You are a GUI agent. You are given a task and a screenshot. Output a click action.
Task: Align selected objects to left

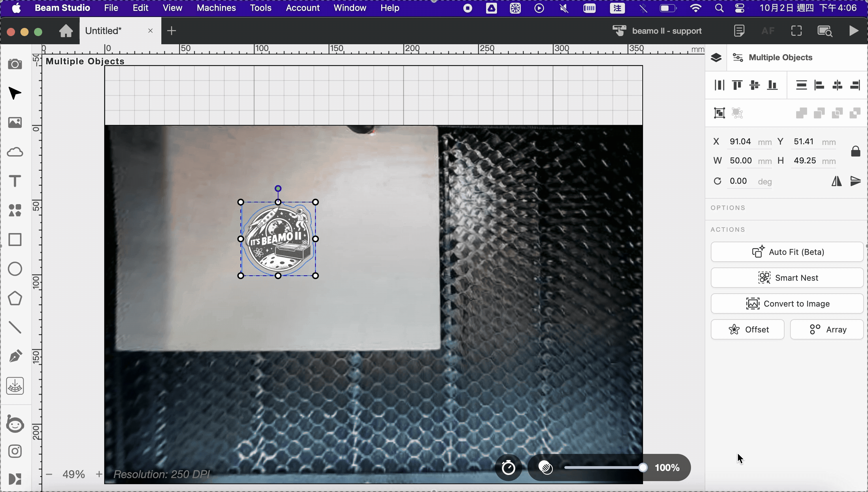pos(819,85)
